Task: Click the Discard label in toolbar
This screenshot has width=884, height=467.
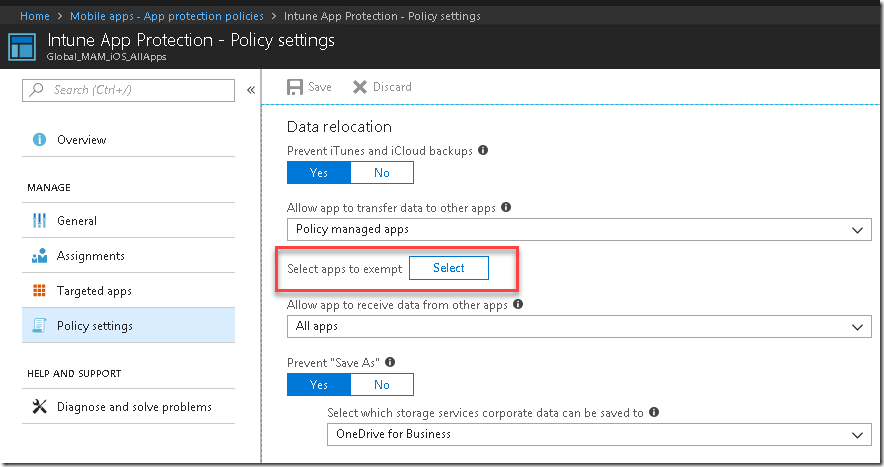Action: [x=392, y=87]
